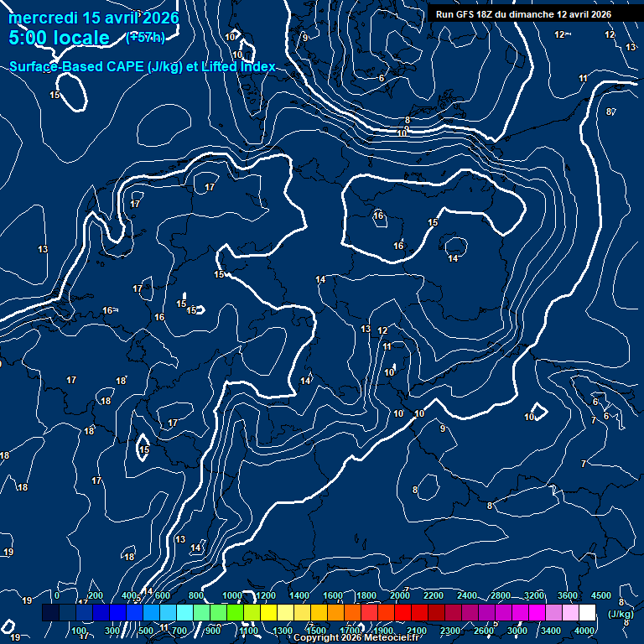Click the '1300' legend value
This screenshot has width=644, height=644.
point(282,631)
